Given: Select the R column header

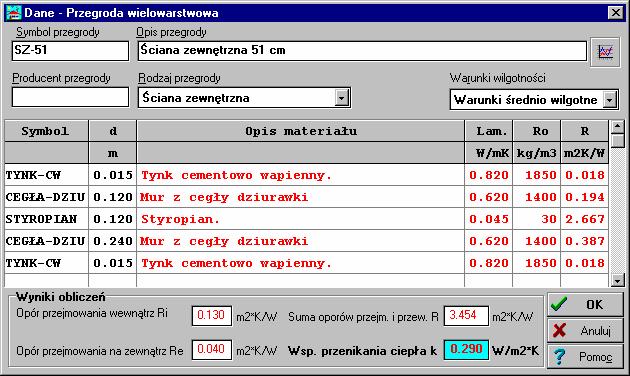Looking at the screenshot, I should [x=585, y=131].
